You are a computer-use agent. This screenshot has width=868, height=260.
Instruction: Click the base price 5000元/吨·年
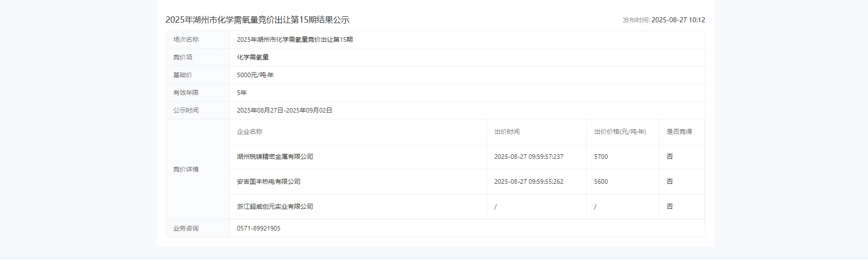click(x=255, y=75)
